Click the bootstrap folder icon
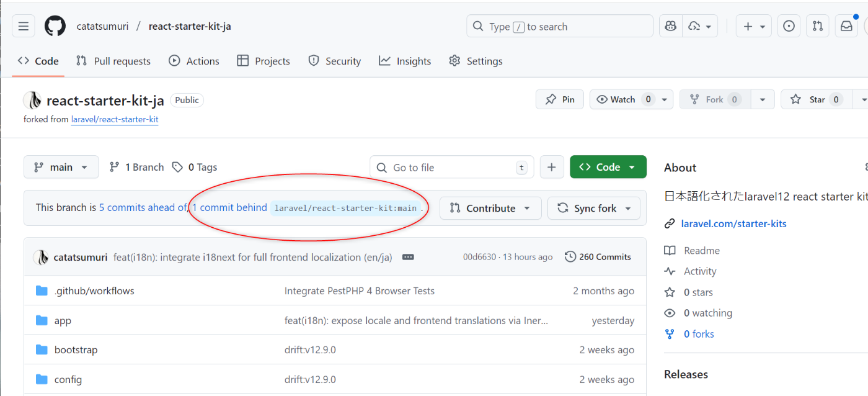The image size is (868, 396). (42, 349)
